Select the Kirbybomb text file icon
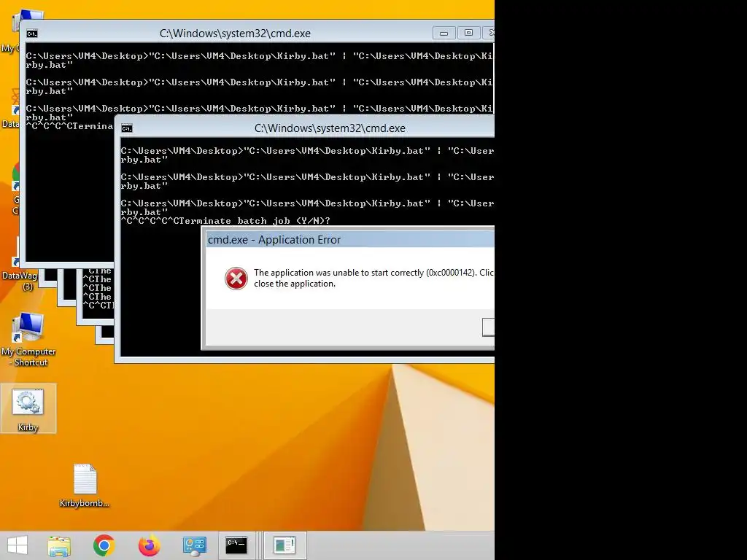This screenshot has height=560, width=747. 85,485
